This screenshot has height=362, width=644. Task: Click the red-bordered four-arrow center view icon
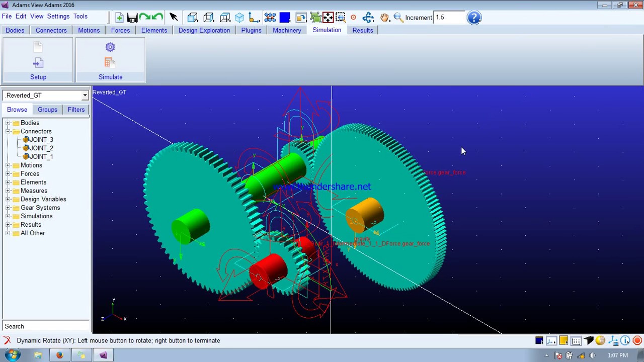[x=328, y=18]
